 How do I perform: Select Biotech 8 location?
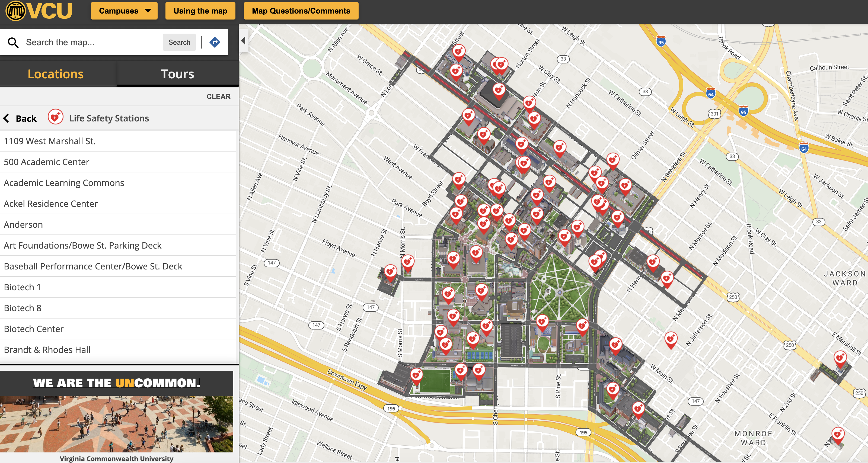click(118, 308)
